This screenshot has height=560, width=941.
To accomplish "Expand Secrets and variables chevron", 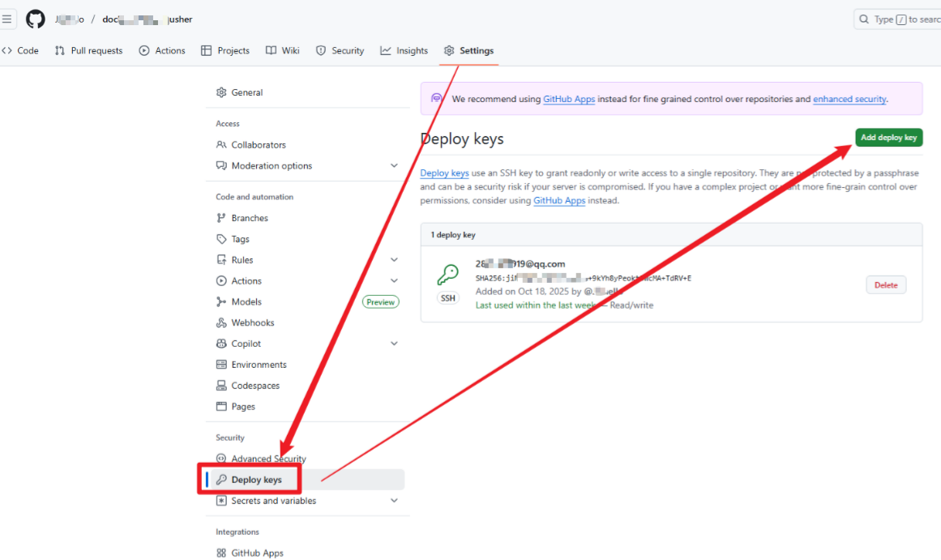I will click(x=394, y=501).
